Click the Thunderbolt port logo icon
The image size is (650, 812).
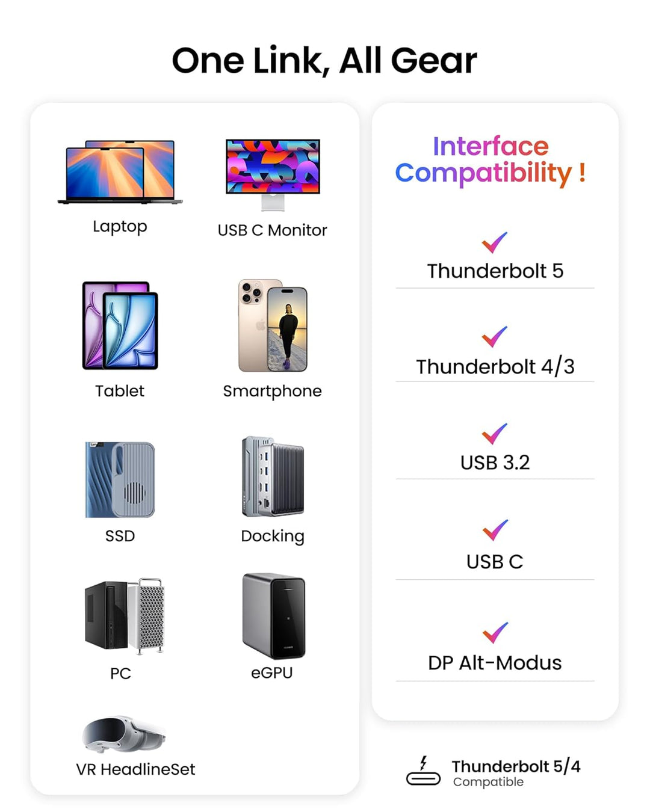click(423, 772)
